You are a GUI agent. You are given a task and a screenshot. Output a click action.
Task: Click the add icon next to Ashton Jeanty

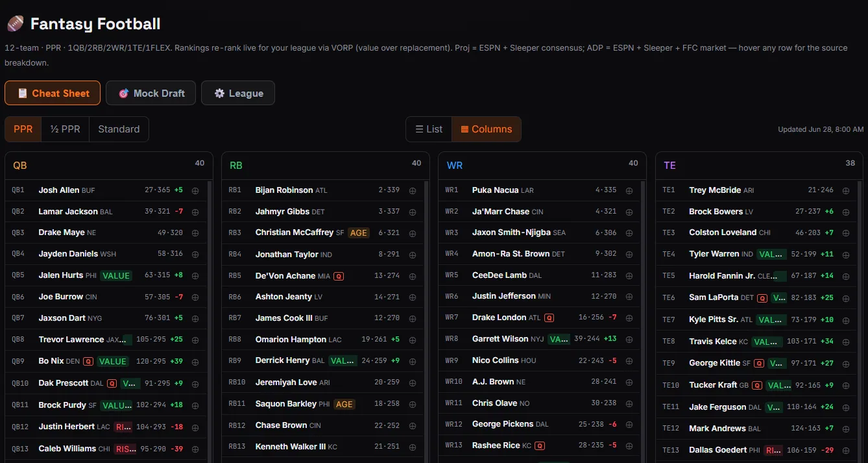click(413, 297)
